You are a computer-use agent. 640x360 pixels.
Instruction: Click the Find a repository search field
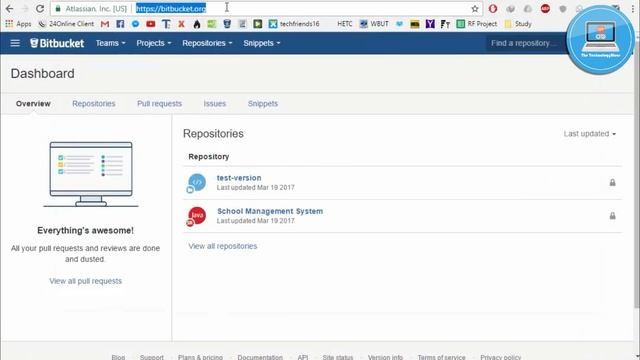[527, 43]
